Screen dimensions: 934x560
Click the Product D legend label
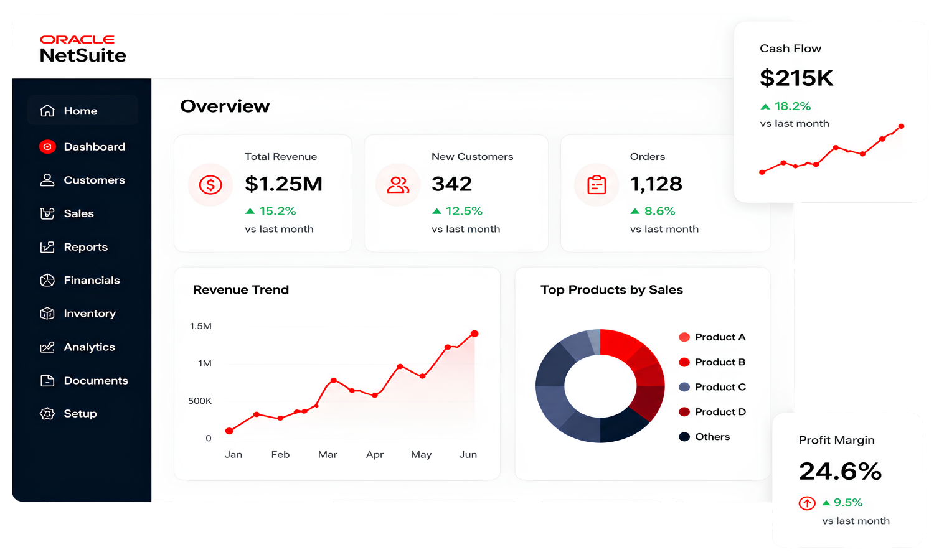(x=720, y=412)
